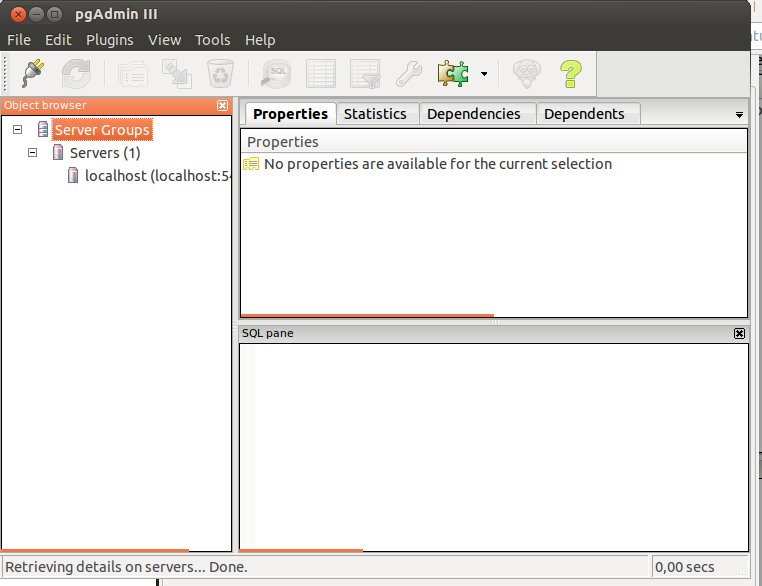Click the plugins puzzle piece icon
This screenshot has width=762, height=586.
[x=452, y=73]
